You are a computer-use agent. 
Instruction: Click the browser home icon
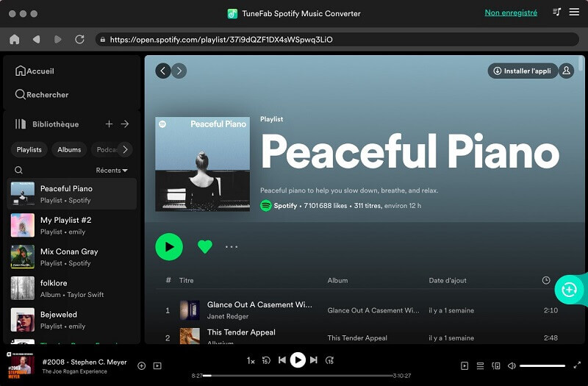pos(14,40)
